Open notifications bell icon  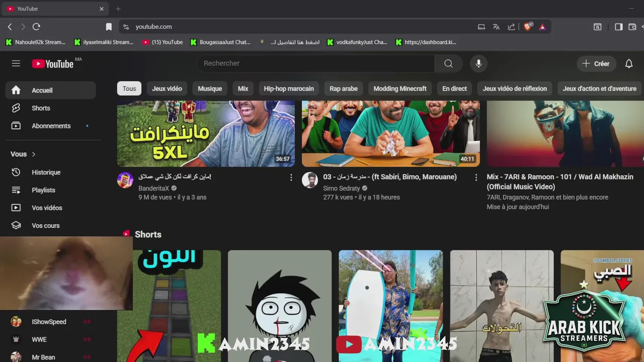(x=629, y=63)
